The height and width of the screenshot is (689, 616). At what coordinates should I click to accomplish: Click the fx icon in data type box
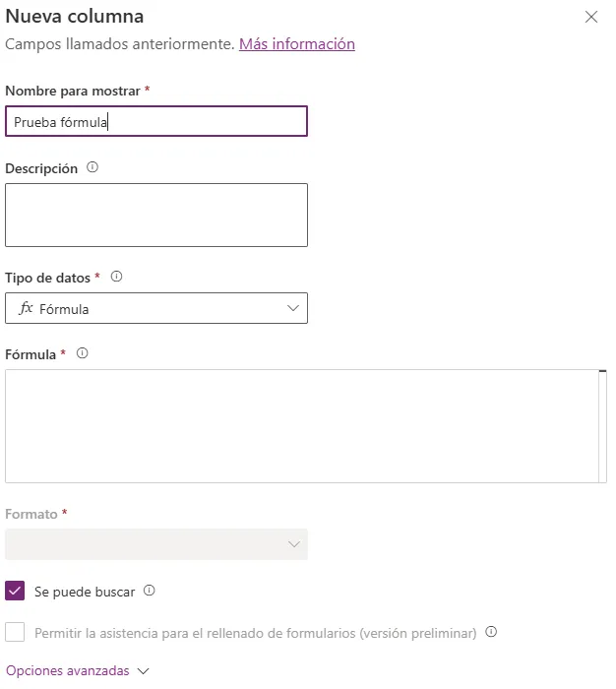tap(26, 308)
